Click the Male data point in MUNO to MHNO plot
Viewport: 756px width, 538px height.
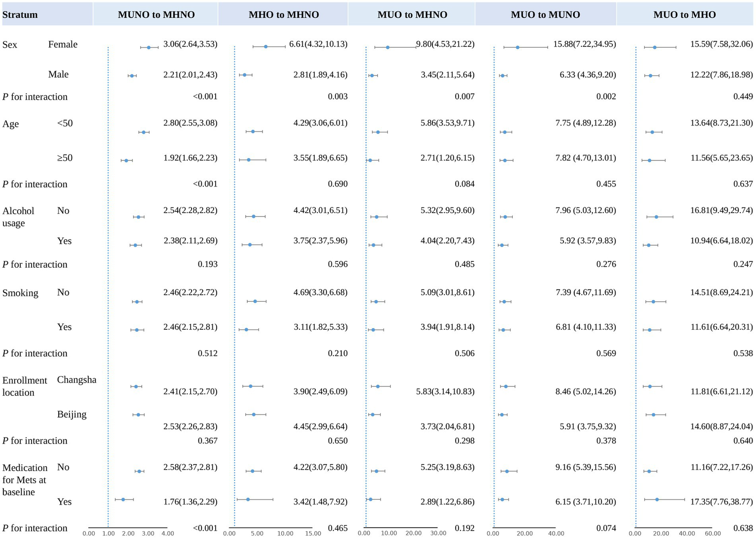(x=131, y=76)
